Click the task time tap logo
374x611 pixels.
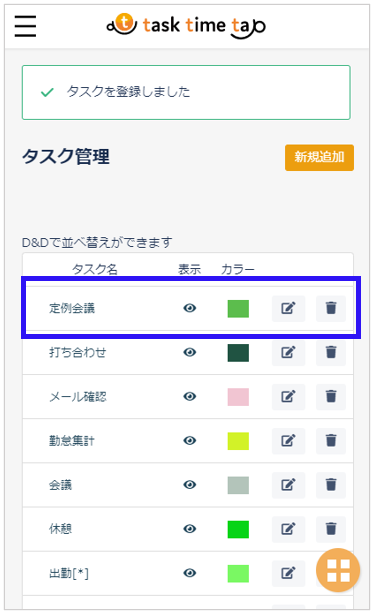pos(186,26)
